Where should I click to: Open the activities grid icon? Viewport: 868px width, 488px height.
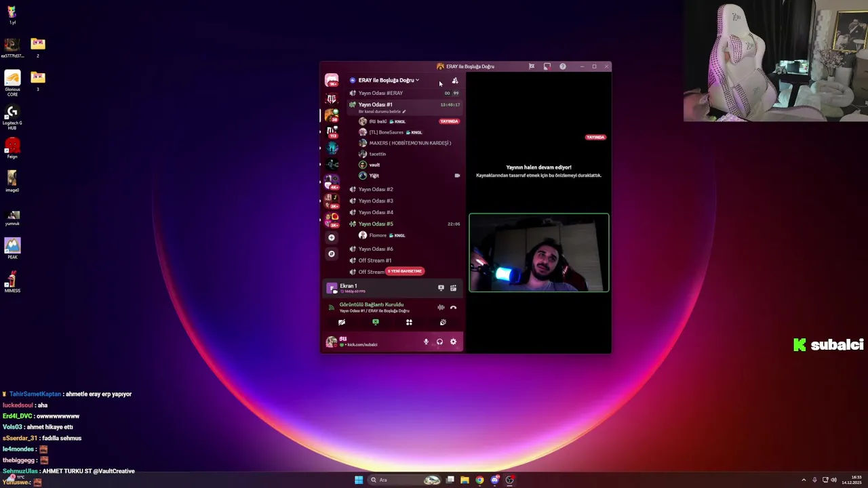[409, 323]
